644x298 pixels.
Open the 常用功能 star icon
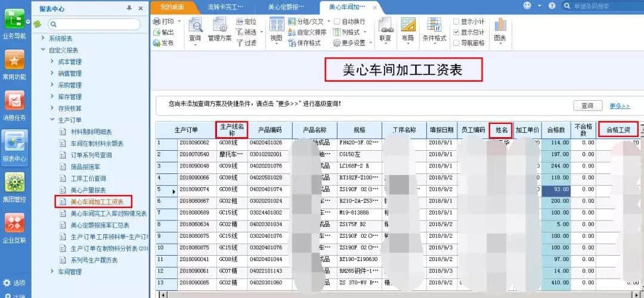(x=14, y=60)
